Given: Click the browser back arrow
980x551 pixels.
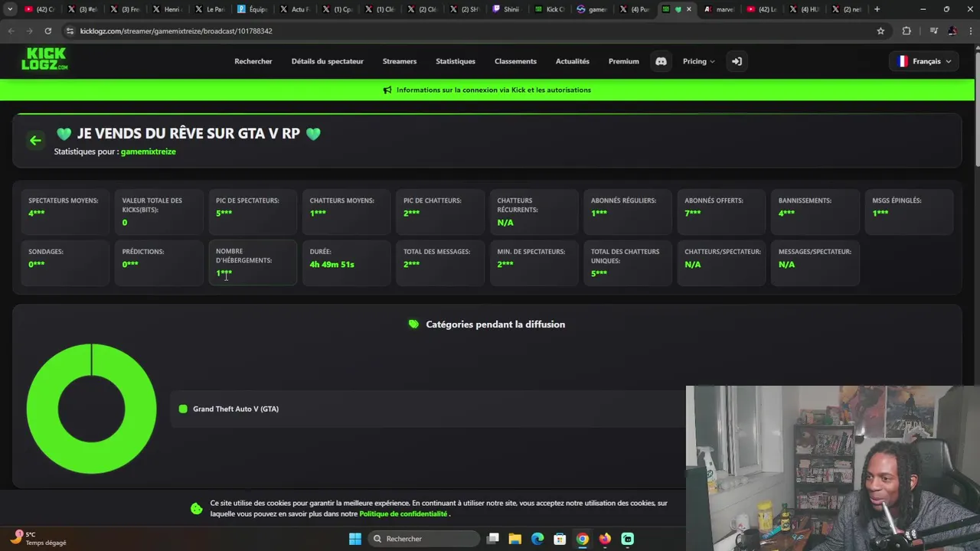Looking at the screenshot, I should point(11,31).
